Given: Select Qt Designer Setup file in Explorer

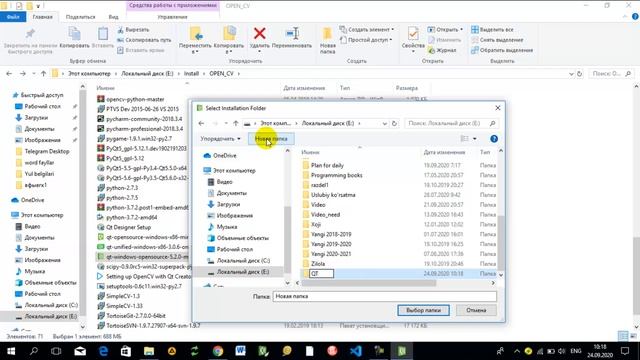Looking at the screenshot, I should [x=128, y=227].
